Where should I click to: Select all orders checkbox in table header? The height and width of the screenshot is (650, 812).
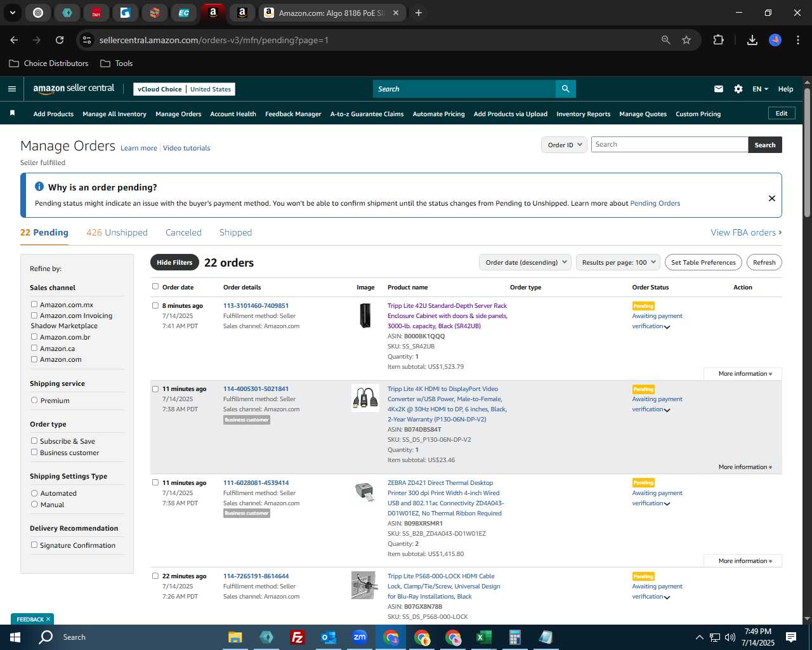(155, 286)
